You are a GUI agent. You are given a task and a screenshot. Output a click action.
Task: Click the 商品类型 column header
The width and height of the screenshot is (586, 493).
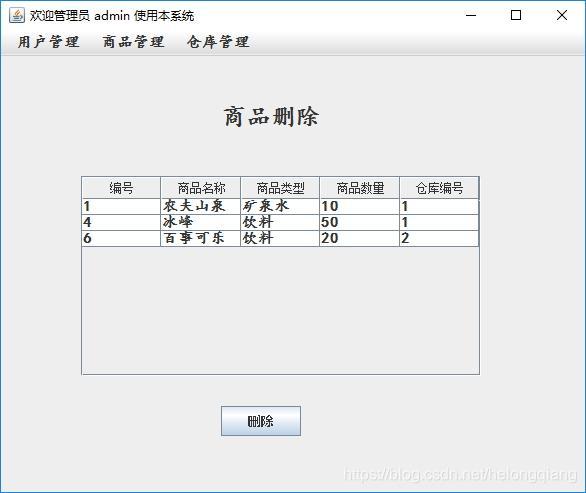point(280,188)
